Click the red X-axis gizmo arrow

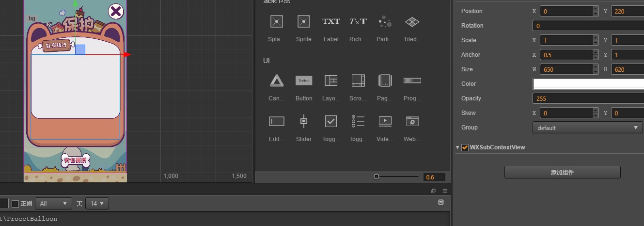tap(127, 54)
